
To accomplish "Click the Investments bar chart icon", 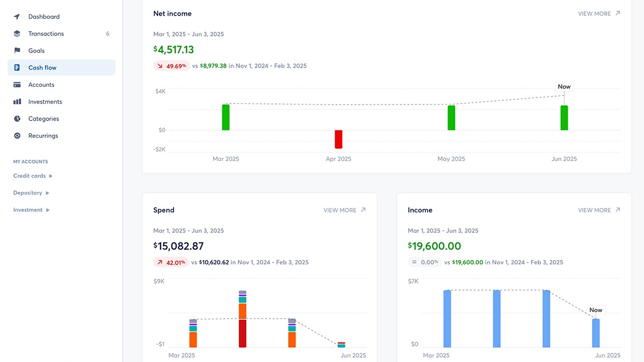I will tap(17, 102).
